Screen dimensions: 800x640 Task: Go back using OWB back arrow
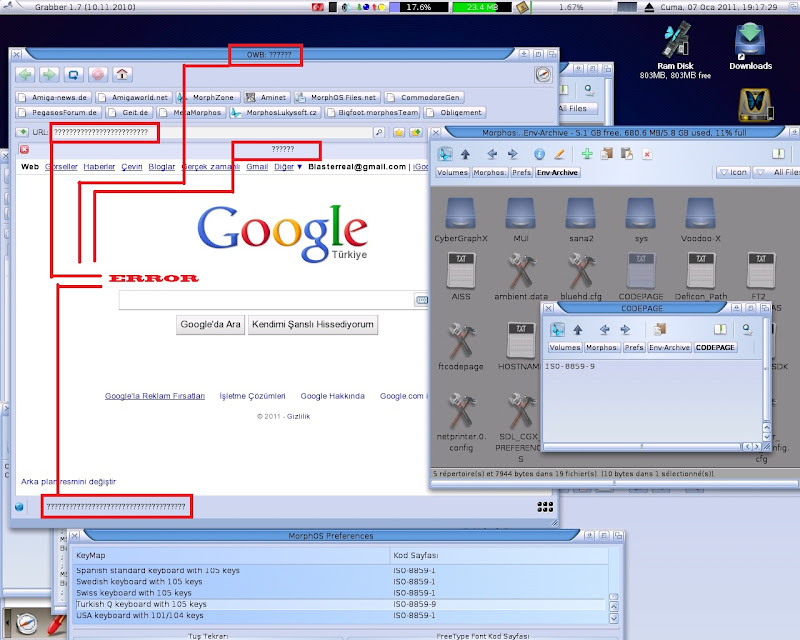[x=24, y=75]
